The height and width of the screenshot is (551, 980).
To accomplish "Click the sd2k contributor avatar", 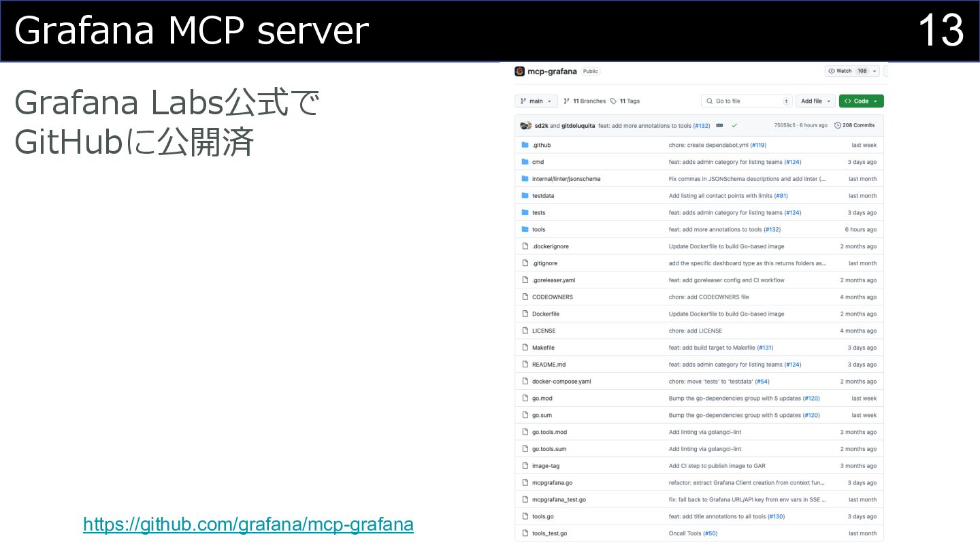I will pos(525,125).
